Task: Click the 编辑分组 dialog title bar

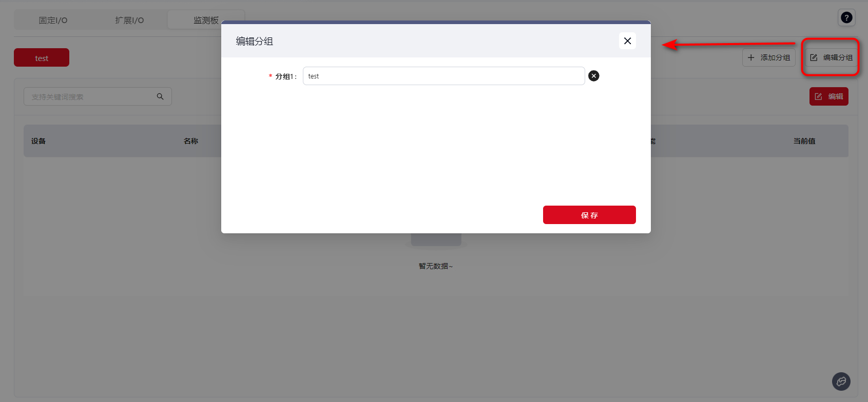Action: [x=411, y=41]
